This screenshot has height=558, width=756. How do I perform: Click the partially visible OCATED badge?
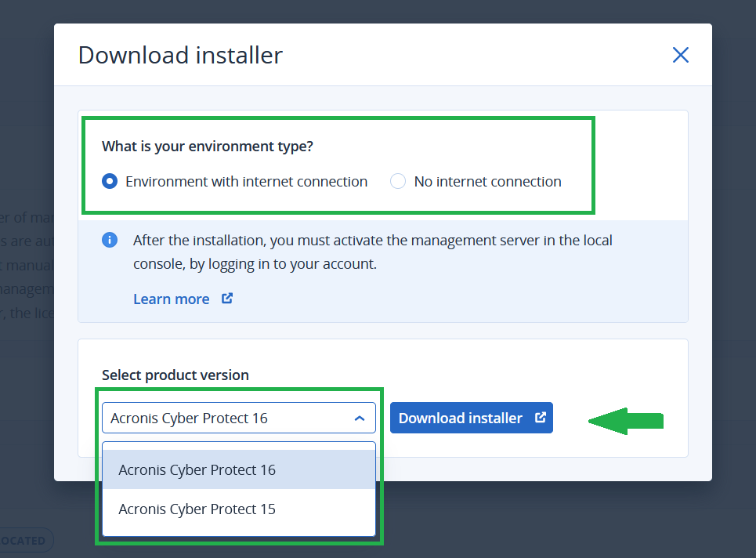24,541
